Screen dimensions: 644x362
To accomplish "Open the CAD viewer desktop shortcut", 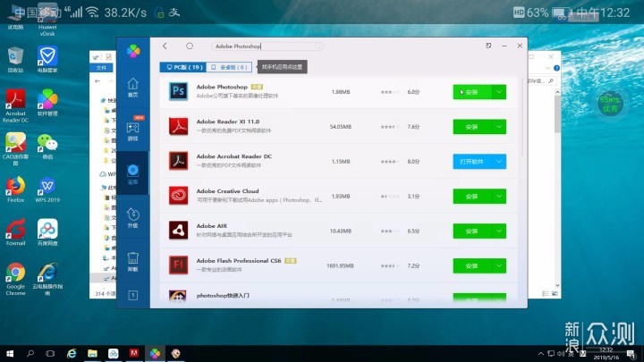I will [x=15, y=149].
